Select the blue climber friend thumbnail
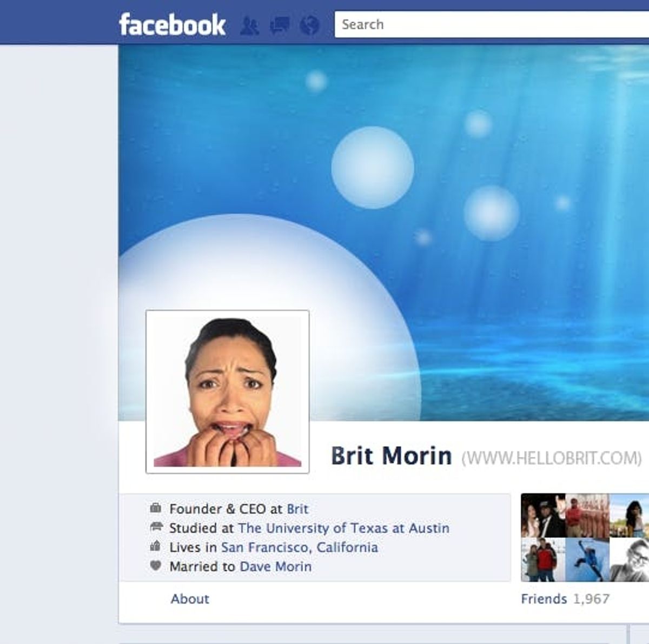The height and width of the screenshot is (644, 649). [x=587, y=560]
